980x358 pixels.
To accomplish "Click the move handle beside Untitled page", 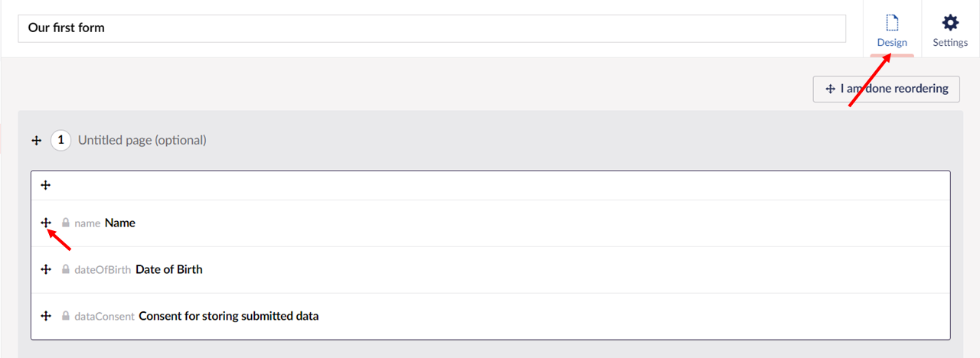I will [36, 141].
